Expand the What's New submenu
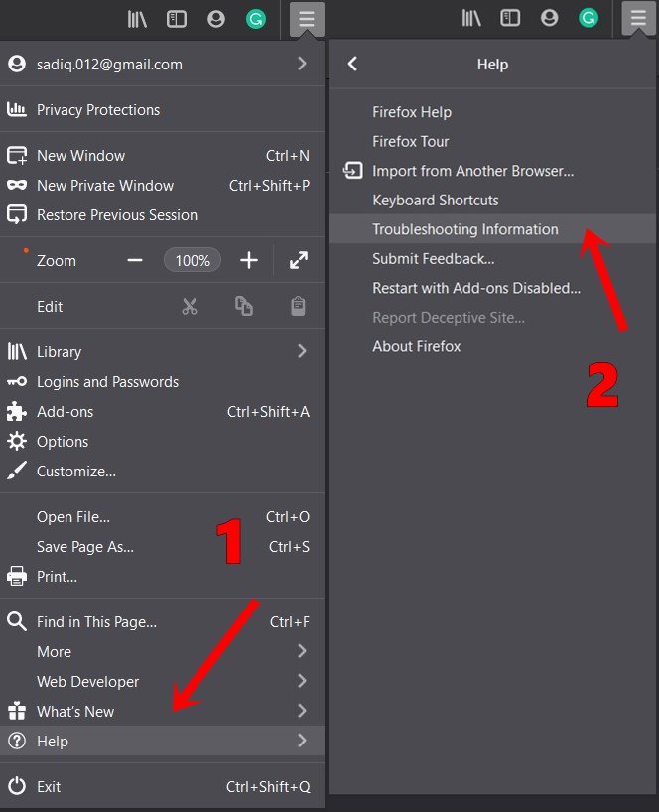659x812 pixels. (162, 711)
